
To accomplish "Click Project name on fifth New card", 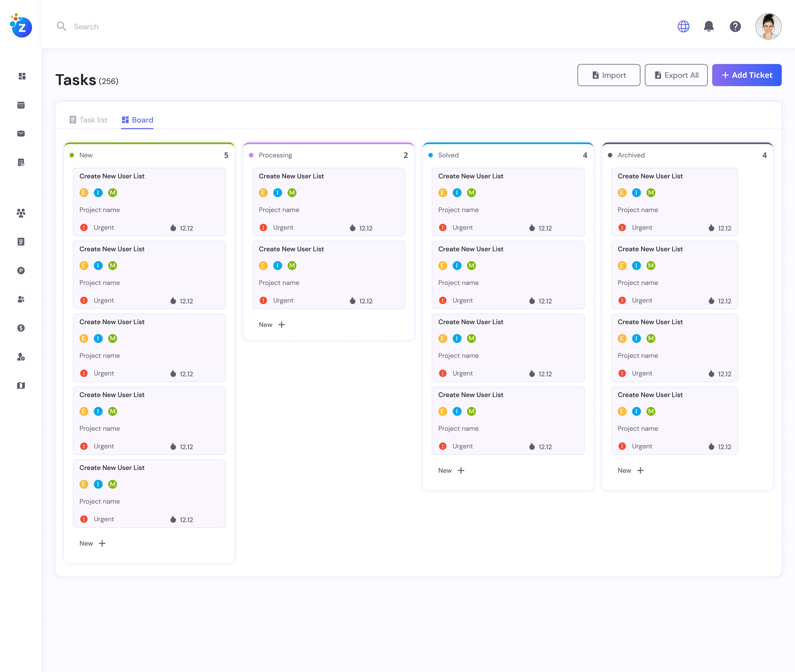I will click(x=99, y=501).
